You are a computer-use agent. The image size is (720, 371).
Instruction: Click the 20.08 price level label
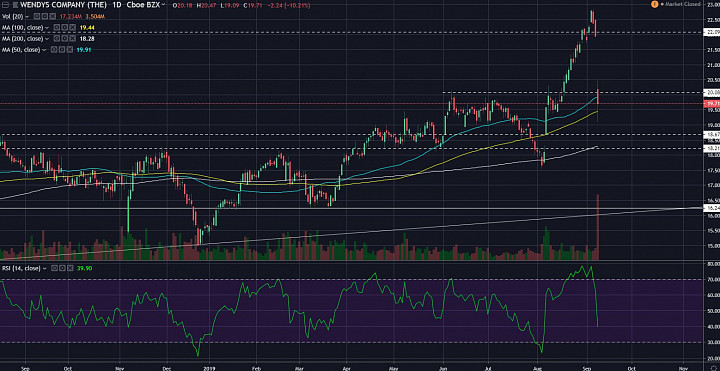pos(712,93)
